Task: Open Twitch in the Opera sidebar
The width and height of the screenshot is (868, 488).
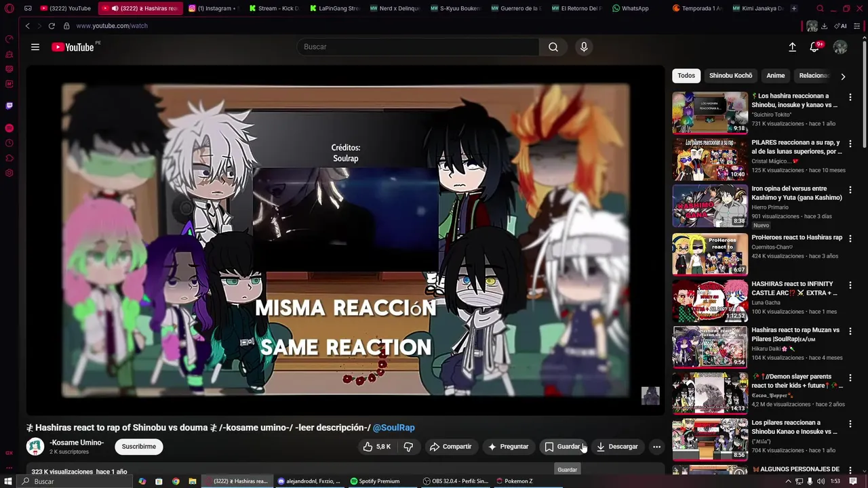Action: pyautogui.click(x=9, y=106)
